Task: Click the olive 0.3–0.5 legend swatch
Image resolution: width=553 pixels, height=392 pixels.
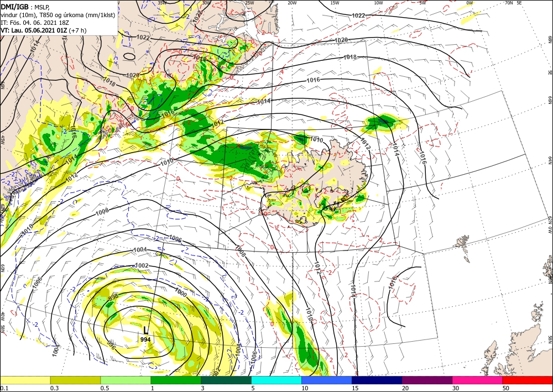Action: tap(75, 380)
